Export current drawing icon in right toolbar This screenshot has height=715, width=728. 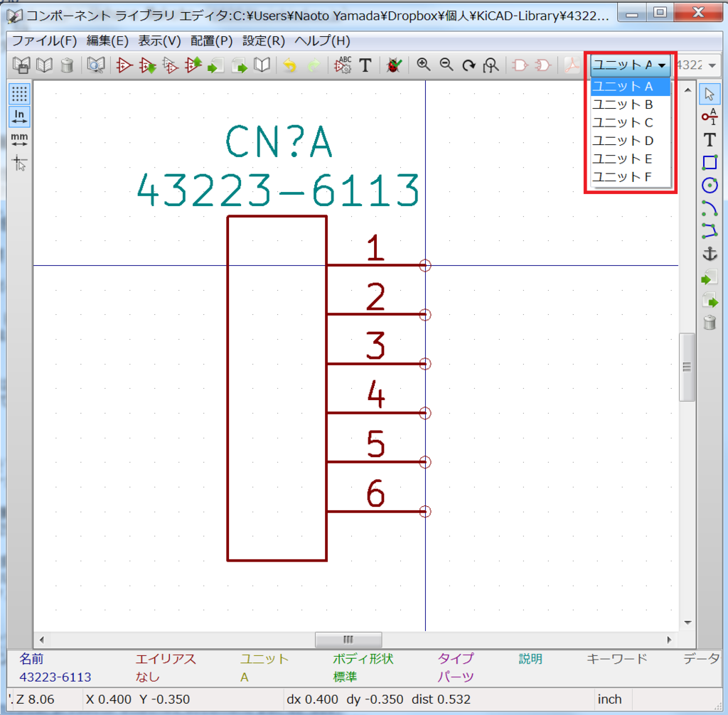tap(709, 301)
